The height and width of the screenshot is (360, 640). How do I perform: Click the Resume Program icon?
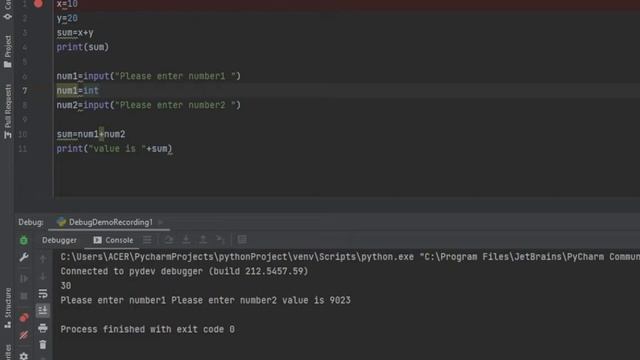[24, 278]
